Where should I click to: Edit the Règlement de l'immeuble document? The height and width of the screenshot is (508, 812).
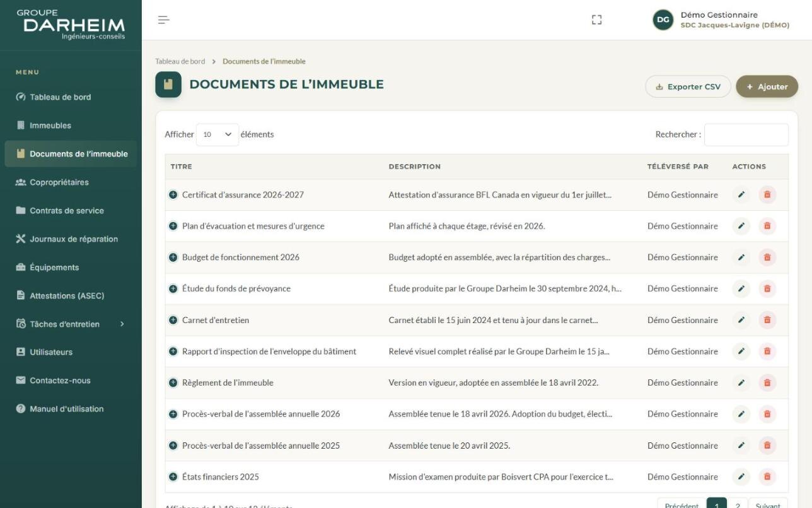click(x=741, y=383)
